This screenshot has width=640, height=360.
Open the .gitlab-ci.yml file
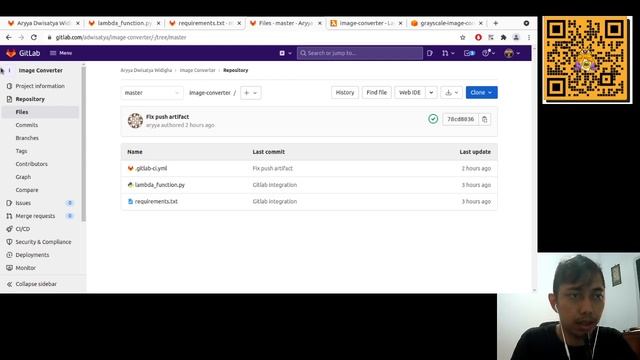pos(151,169)
